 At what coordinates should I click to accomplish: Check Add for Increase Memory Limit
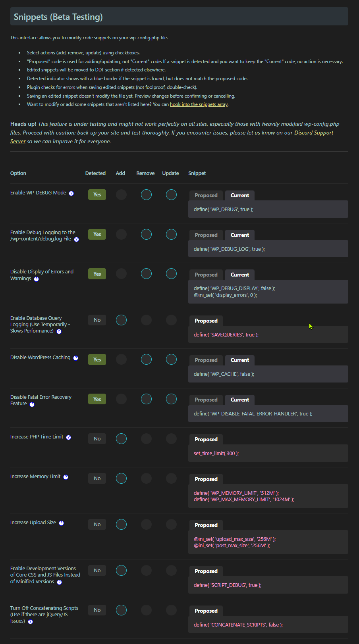pos(121,478)
